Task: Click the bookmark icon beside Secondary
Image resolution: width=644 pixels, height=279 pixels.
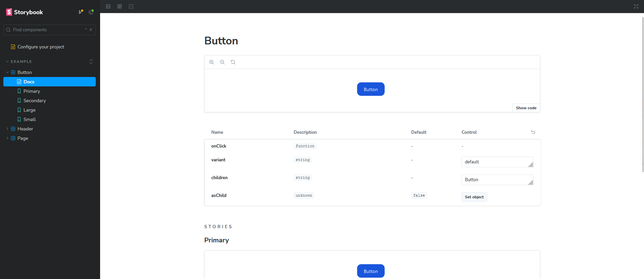Action: [19, 101]
